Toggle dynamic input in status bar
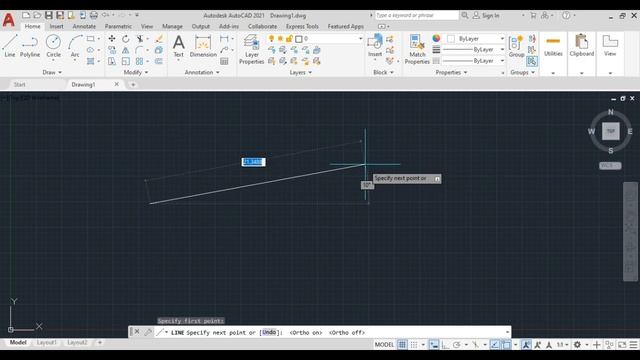The height and width of the screenshot is (360, 640). [x=434, y=345]
